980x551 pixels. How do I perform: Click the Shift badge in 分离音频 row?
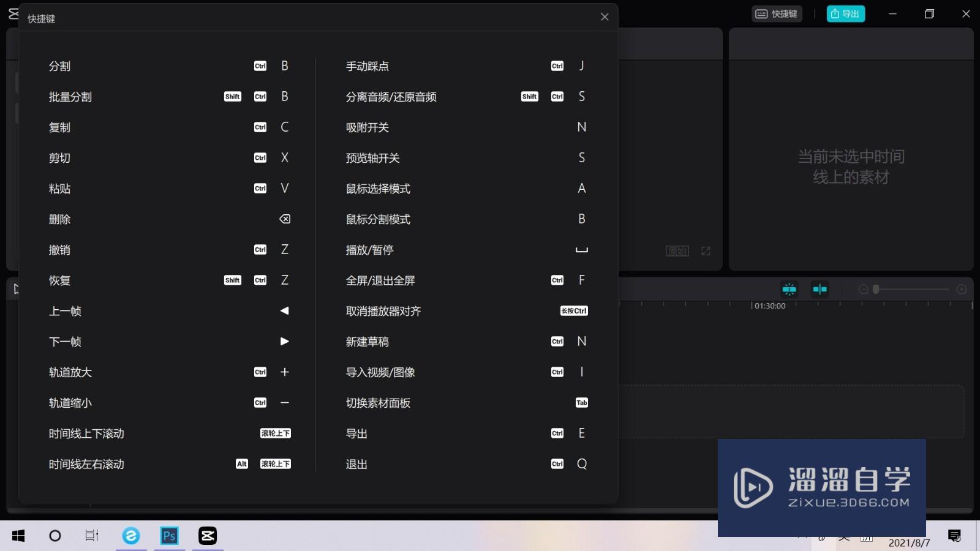coord(530,97)
